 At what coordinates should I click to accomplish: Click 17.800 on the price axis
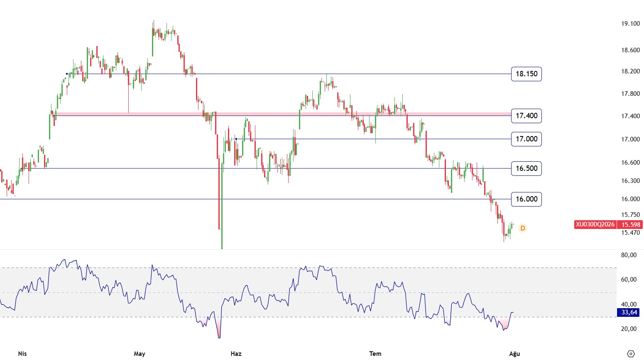pos(630,94)
